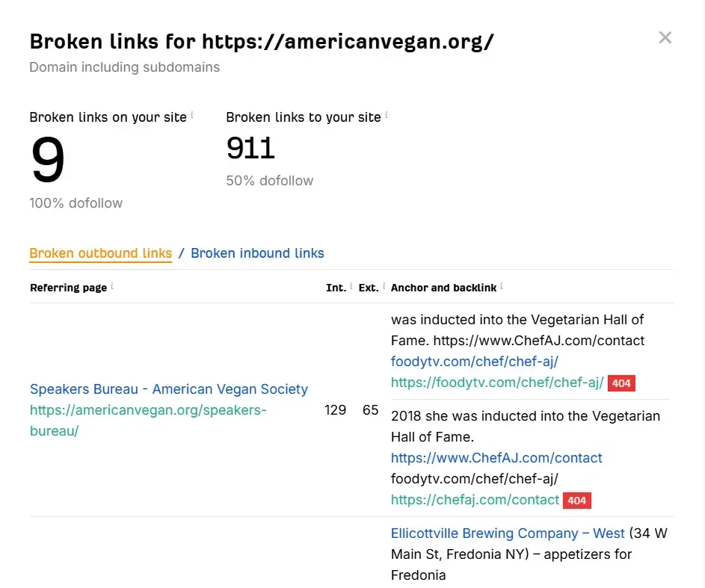Close the broken links dialog
This screenshot has width=705, height=588.
click(665, 37)
